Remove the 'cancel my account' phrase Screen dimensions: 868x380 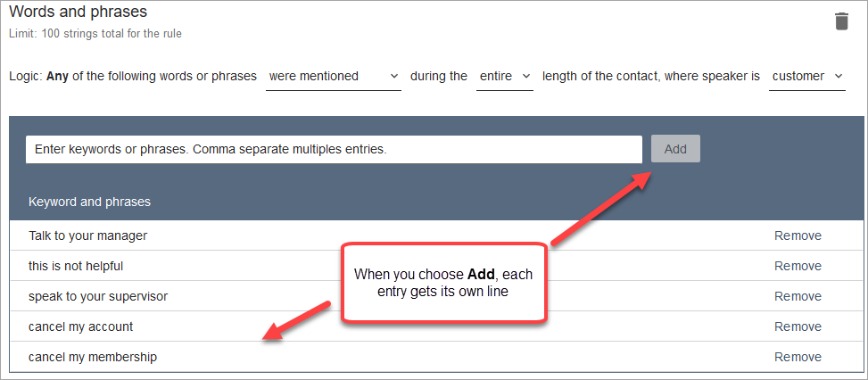[x=798, y=326]
